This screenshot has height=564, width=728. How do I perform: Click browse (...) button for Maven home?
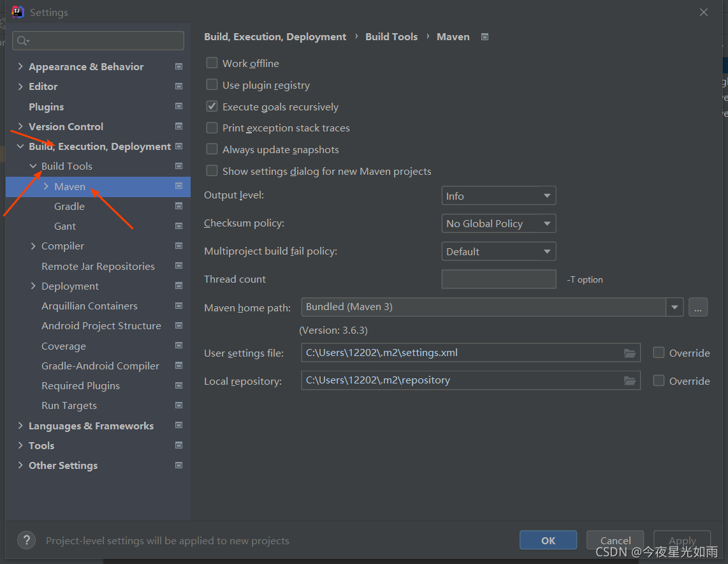[698, 307]
